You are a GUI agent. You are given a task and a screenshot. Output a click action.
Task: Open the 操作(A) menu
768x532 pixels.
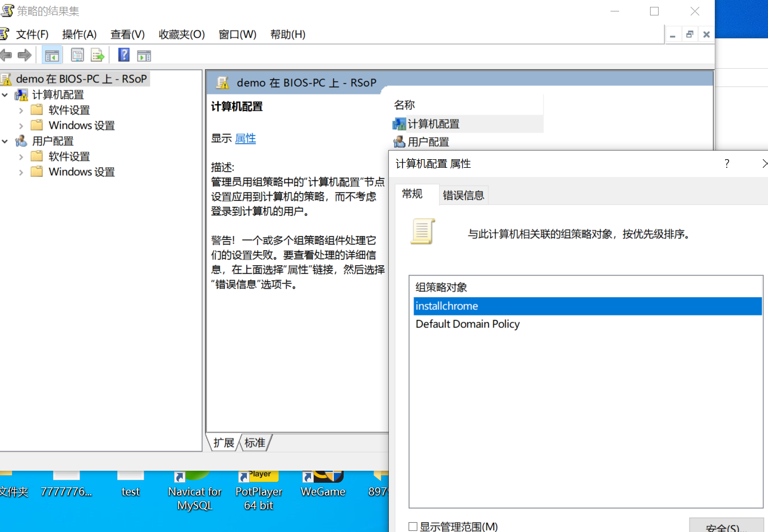(79, 34)
